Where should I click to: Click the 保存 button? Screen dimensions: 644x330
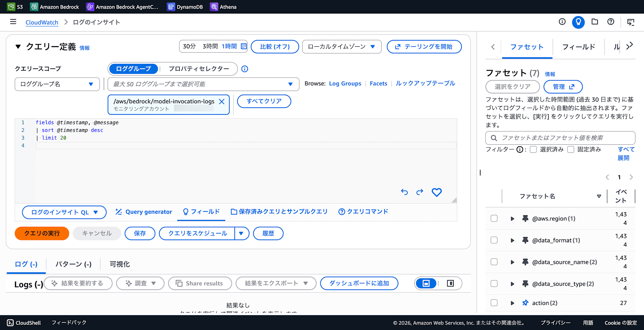[140, 233]
